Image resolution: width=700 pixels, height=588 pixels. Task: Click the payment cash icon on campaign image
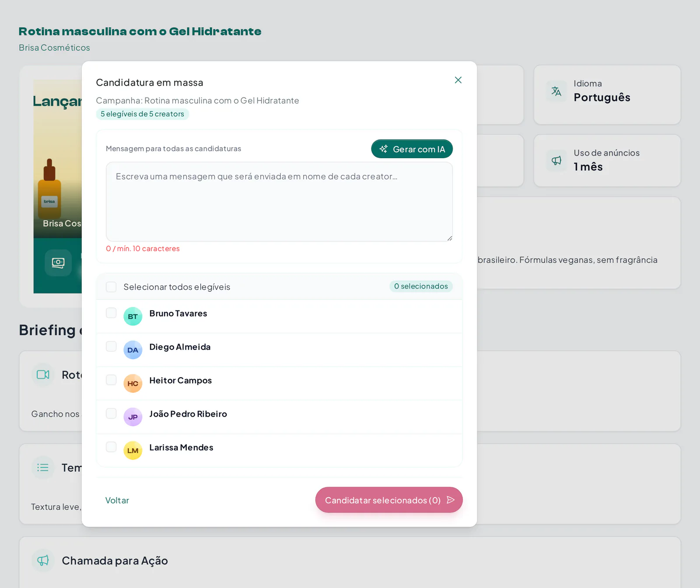click(58, 263)
